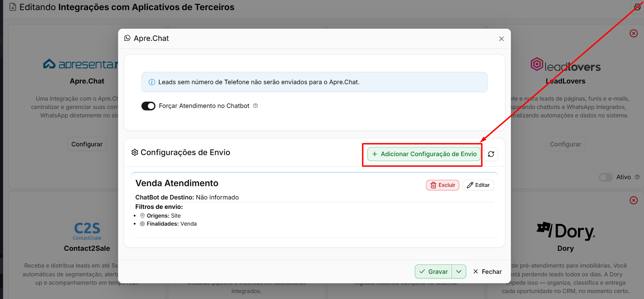Click the refresh icon beside Adicionar Configuração
Viewport: 644px width, 299px height.
point(491,154)
